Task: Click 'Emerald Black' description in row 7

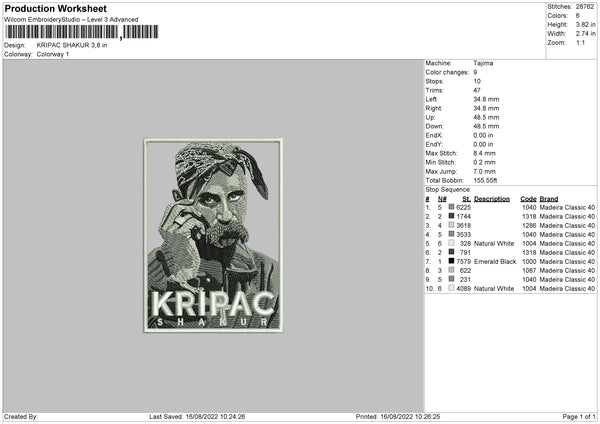Action: (x=495, y=261)
